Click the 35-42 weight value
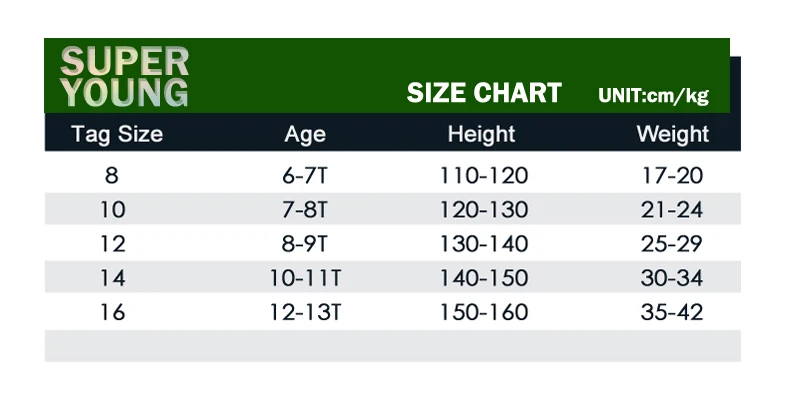This screenshot has width=792, height=404. (x=672, y=312)
